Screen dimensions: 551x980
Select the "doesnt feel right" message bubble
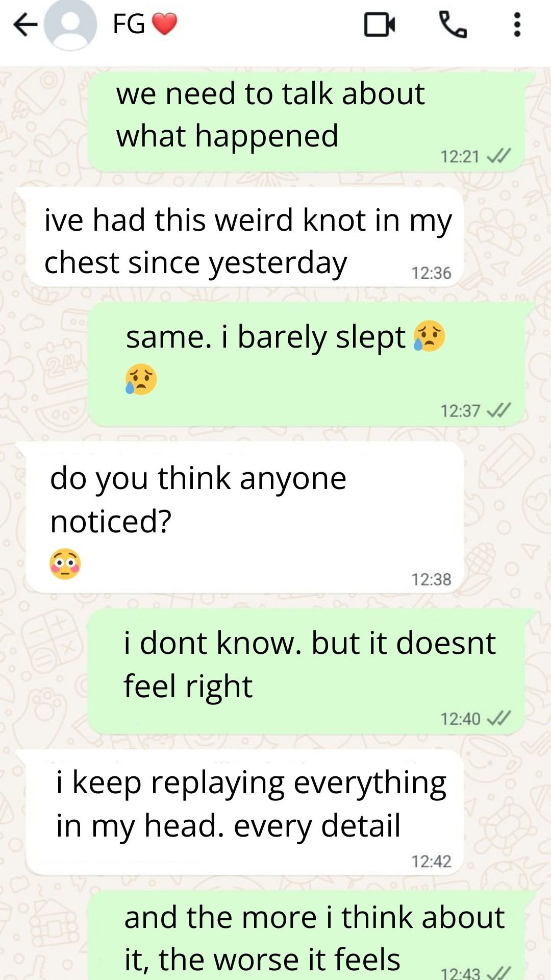pyautogui.click(x=306, y=672)
